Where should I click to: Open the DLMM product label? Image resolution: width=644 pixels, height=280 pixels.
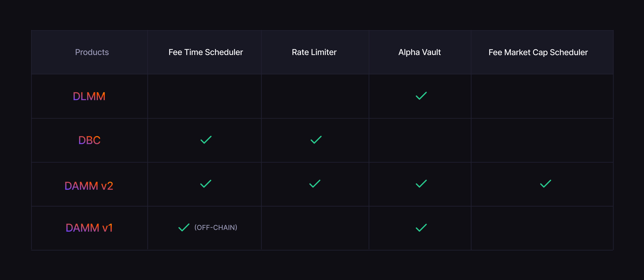pos(89,96)
